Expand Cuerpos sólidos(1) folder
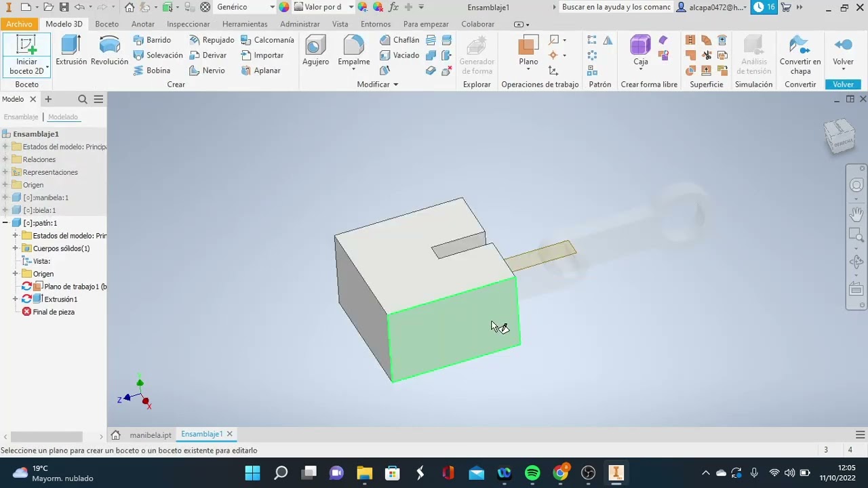 click(x=15, y=248)
